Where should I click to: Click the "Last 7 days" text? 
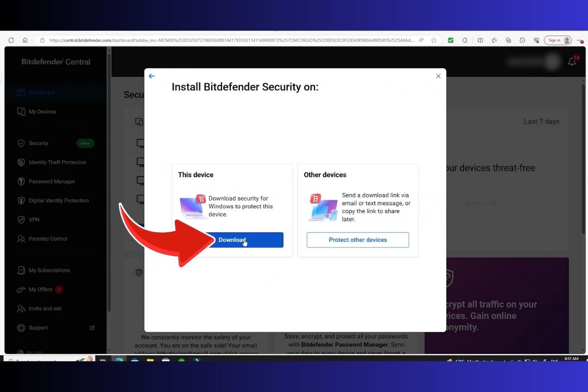point(541,122)
